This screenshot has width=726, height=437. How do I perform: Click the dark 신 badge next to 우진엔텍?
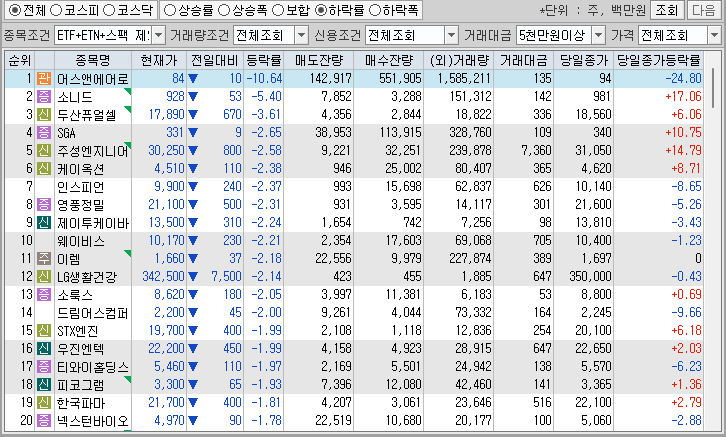tap(44, 348)
